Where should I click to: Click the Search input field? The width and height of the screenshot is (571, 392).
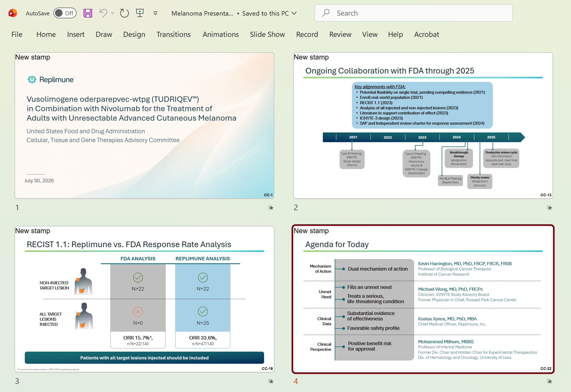coord(414,13)
